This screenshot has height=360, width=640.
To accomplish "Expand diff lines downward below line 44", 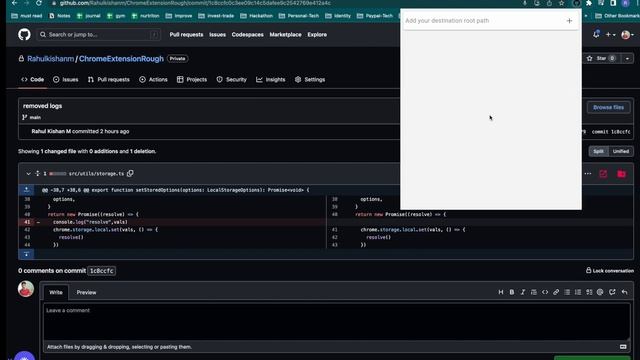I will pyautogui.click(x=27, y=255).
